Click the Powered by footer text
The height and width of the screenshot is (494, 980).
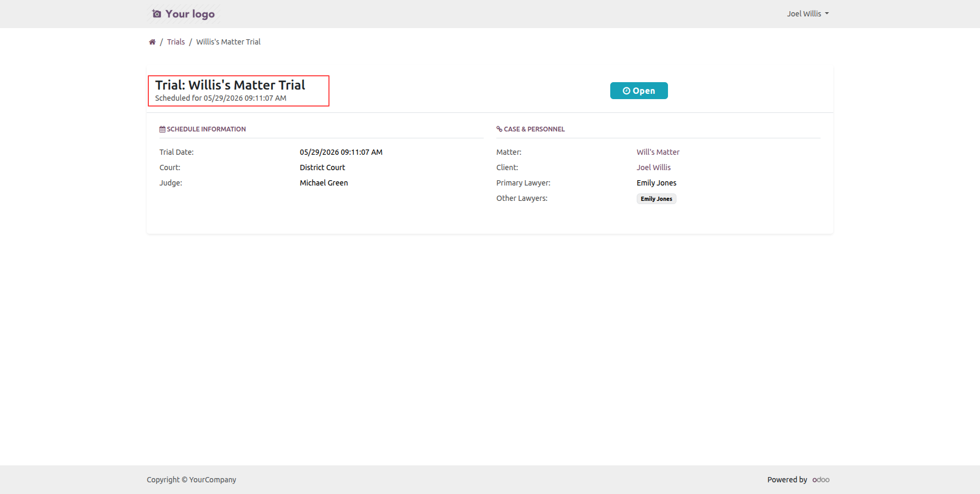coord(787,480)
